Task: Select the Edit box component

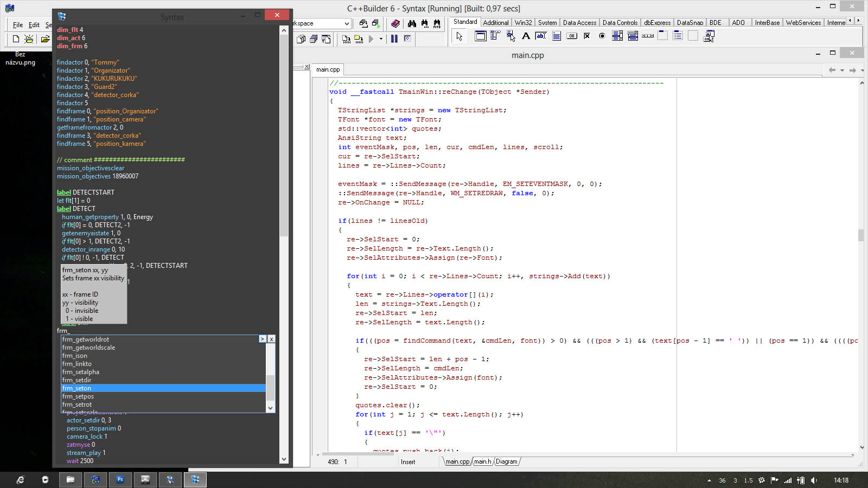Action: [541, 36]
